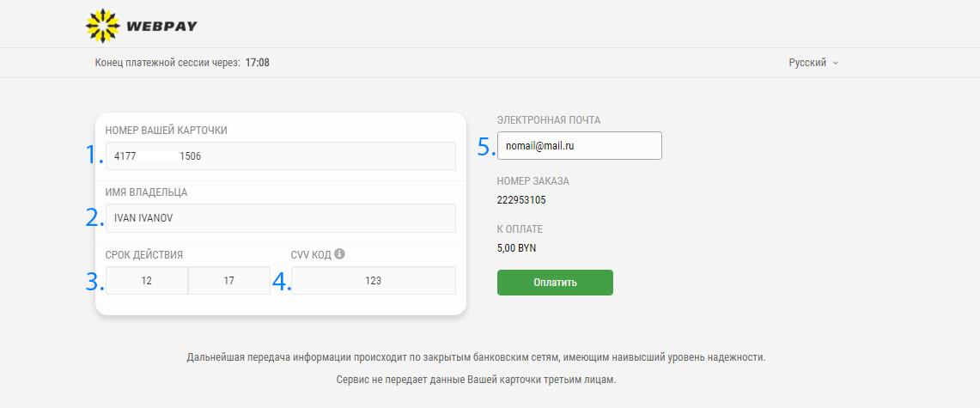Focus the card number field starting 4177
The width and height of the screenshot is (980, 408).
[280, 156]
